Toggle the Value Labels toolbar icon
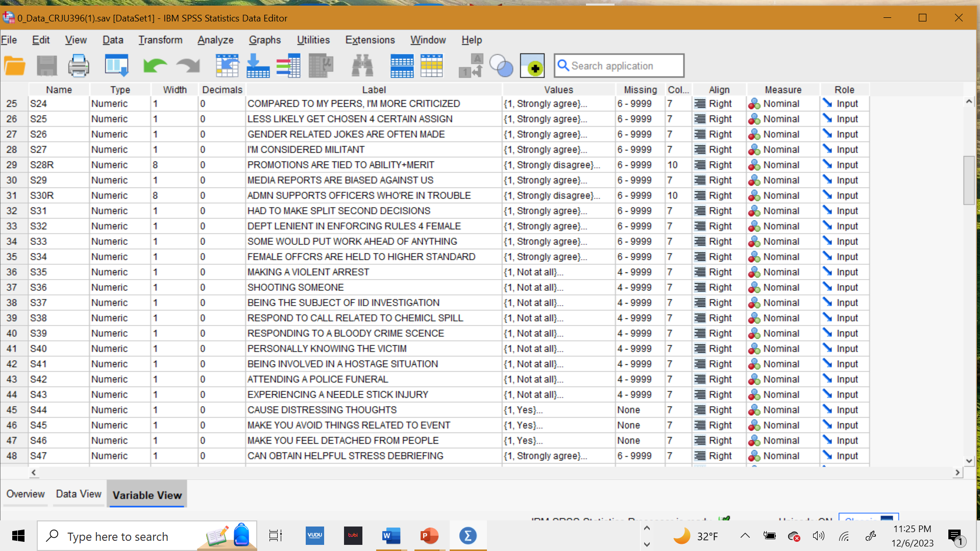Image resolution: width=980 pixels, height=551 pixels. click(471, 66)
